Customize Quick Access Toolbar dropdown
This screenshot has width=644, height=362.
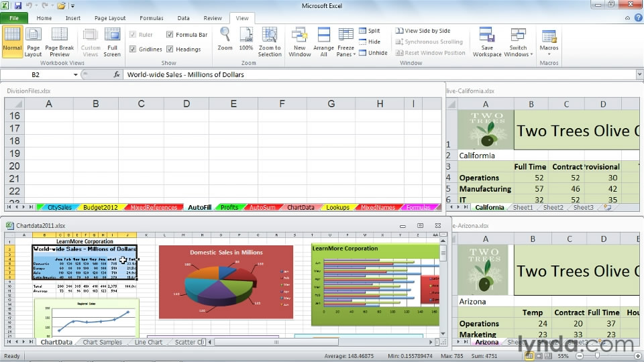(72, 6)
